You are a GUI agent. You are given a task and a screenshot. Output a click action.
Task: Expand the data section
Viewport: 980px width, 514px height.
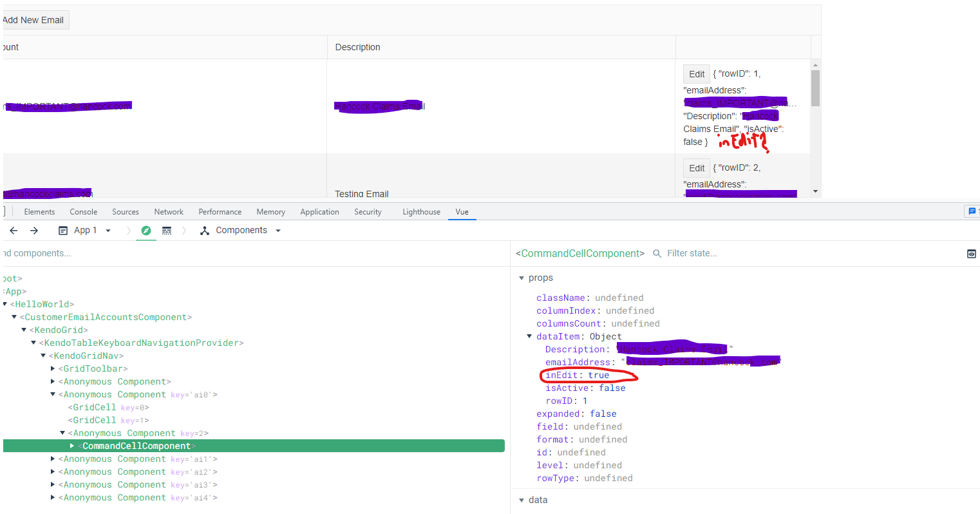coord(522,500)
